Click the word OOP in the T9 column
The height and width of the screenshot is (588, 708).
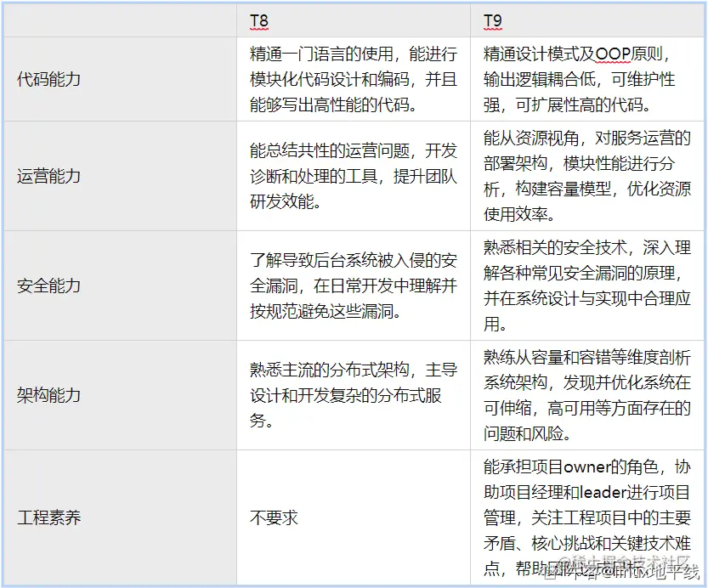(613, 54)
